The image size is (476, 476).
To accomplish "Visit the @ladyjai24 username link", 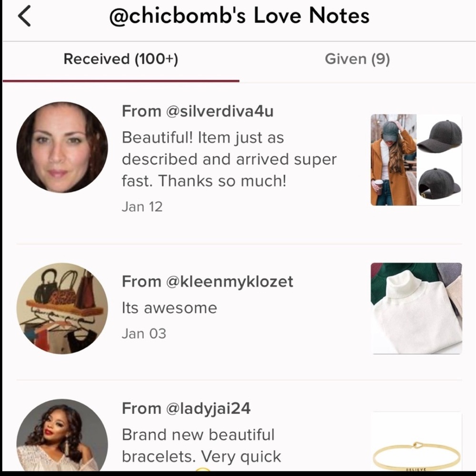I will [x=208, y=408].
